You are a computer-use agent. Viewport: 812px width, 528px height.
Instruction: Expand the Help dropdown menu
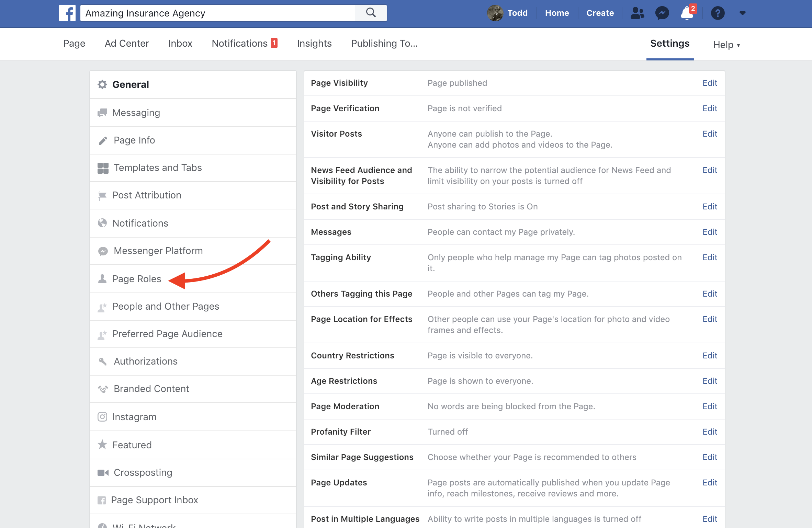point(726,45)
